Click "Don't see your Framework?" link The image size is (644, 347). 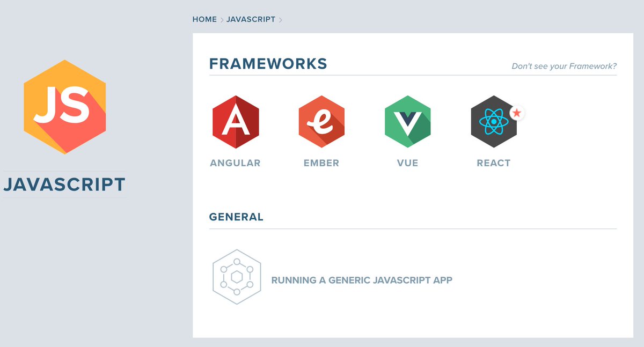coord(564,67)
